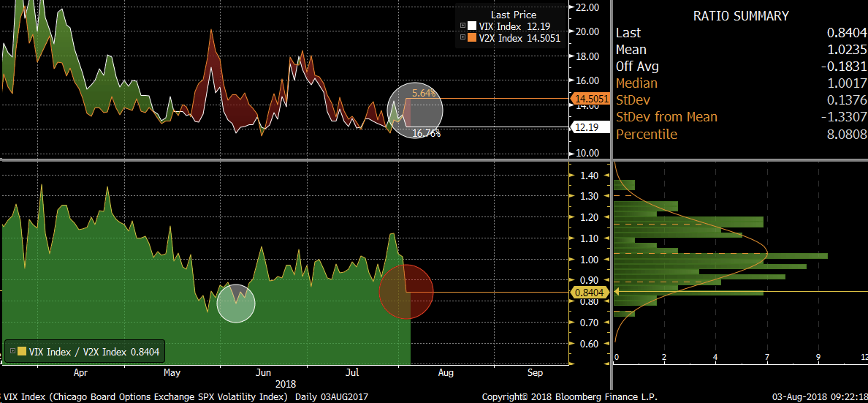Select the 'Last' row in Ratio Summary
This screenshot has width=868, height=403.
(740, 33)
